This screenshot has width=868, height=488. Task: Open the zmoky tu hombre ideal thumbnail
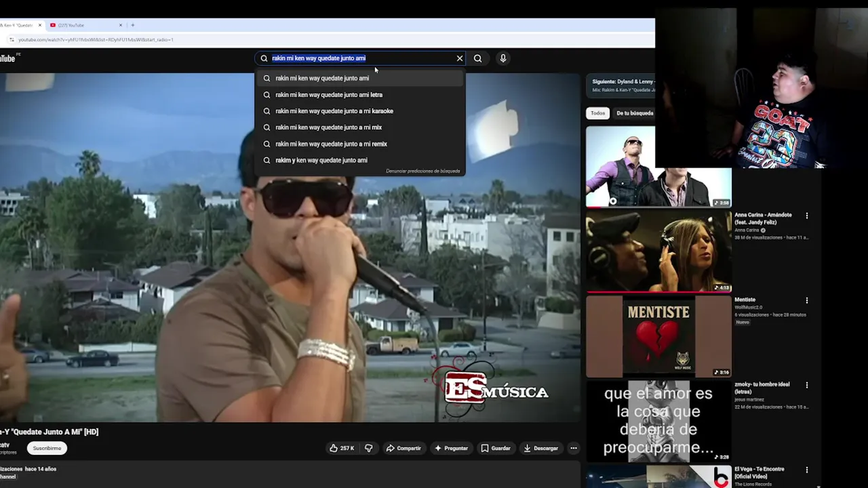click(658, 421)
